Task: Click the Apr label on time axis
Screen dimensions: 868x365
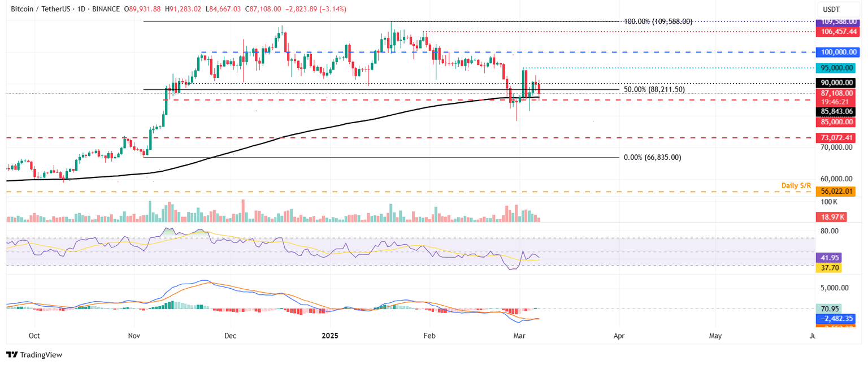Action: 619,335
